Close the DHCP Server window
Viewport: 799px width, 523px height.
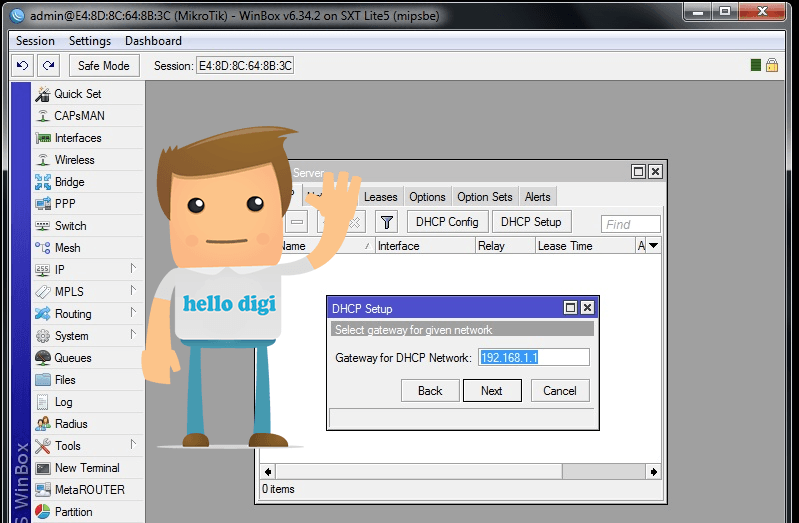point(655,172)
